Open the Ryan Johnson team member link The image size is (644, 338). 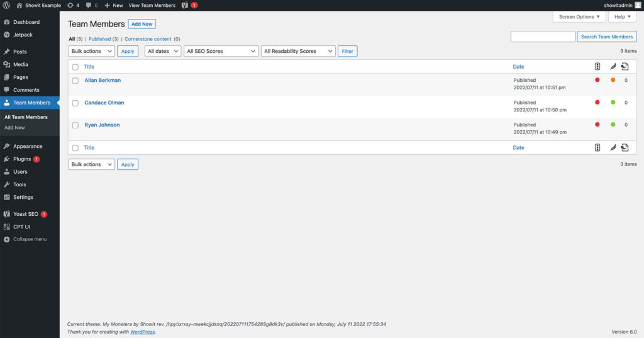pos(102,125)
